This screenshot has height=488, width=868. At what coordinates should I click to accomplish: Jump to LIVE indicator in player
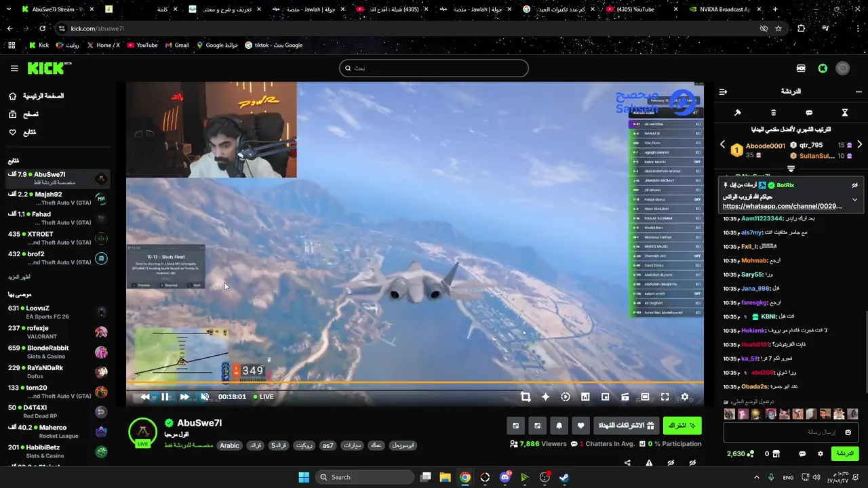pos(263,396)
